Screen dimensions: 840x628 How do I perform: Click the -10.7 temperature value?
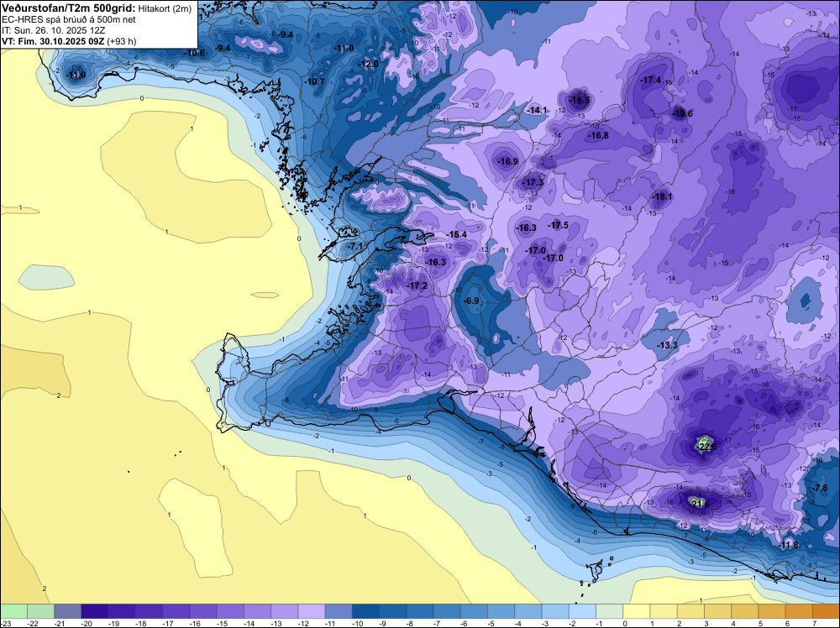pos(315,82)
